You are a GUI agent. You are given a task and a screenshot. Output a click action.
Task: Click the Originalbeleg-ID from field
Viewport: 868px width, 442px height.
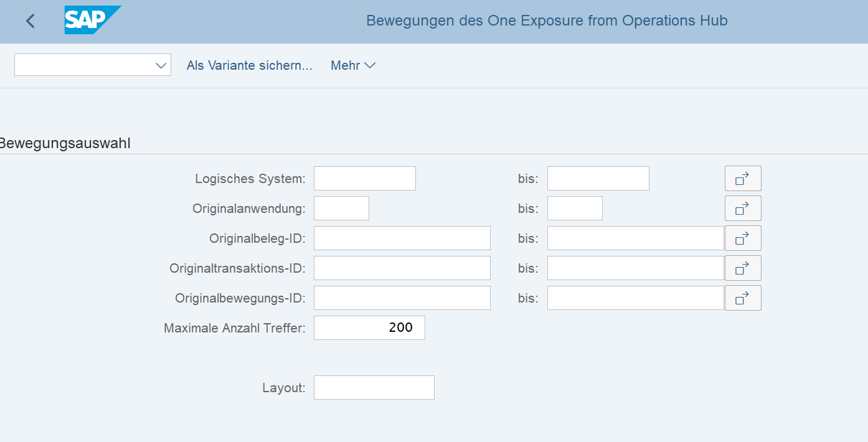[402, 238]
